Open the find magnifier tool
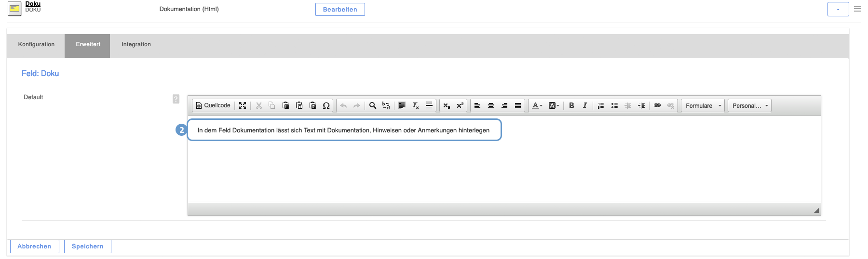This screenshot has width=868, height=259. [372, 105]
